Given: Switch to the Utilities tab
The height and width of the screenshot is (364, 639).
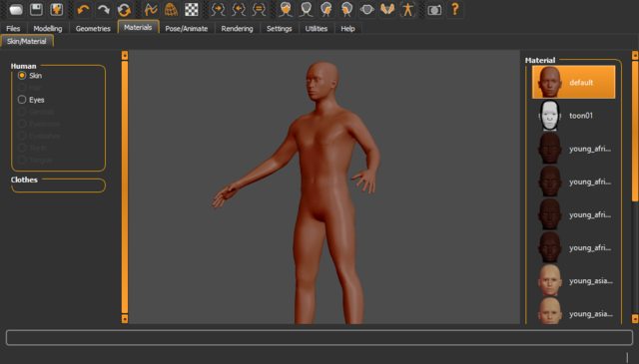Looking at the screenshot, I should point(317,29).
